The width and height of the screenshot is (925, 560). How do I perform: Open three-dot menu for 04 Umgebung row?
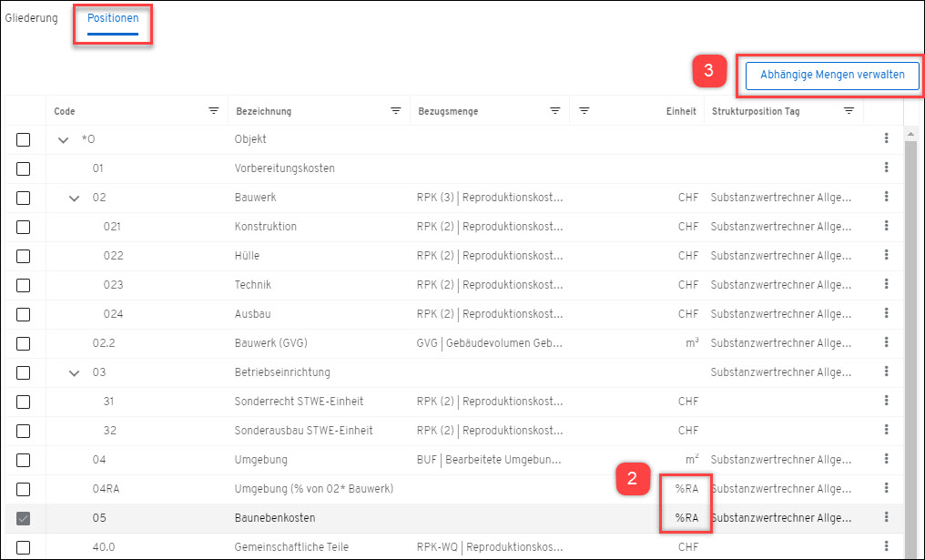coord(886,459)
